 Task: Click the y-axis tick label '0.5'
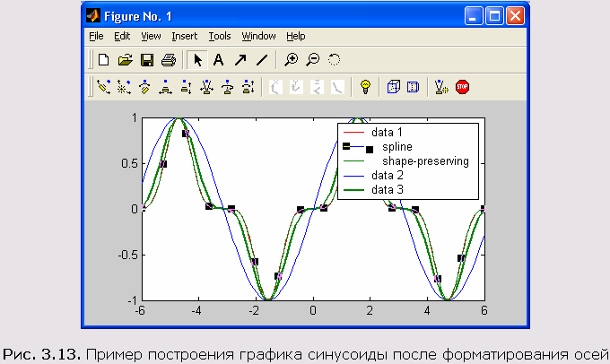tap(129, 163)
